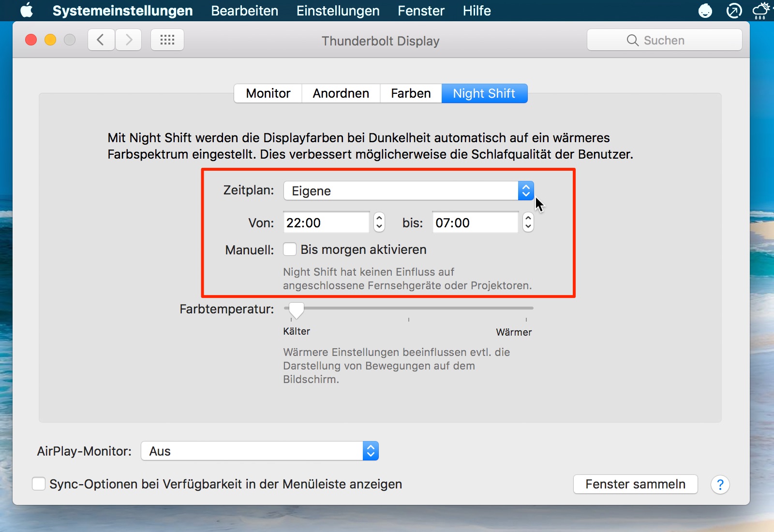Click the weather cloud menu bar icon

[761, 10]
